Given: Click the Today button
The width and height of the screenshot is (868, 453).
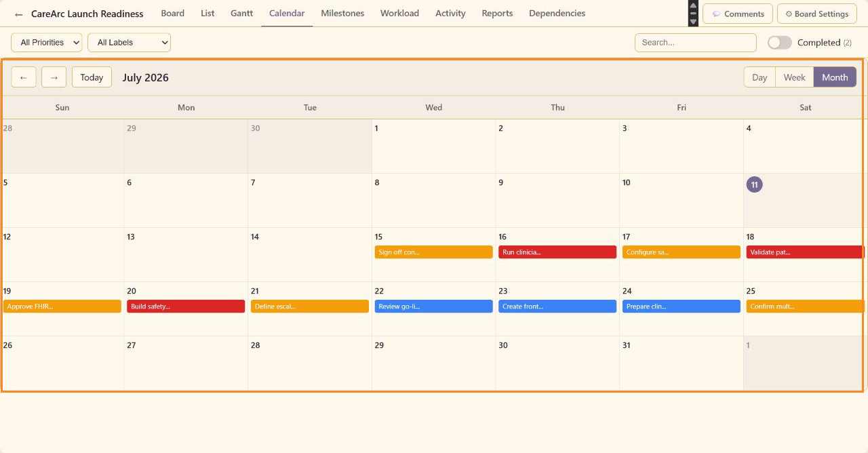Looking at the screenshot, I should pos(92,77).
